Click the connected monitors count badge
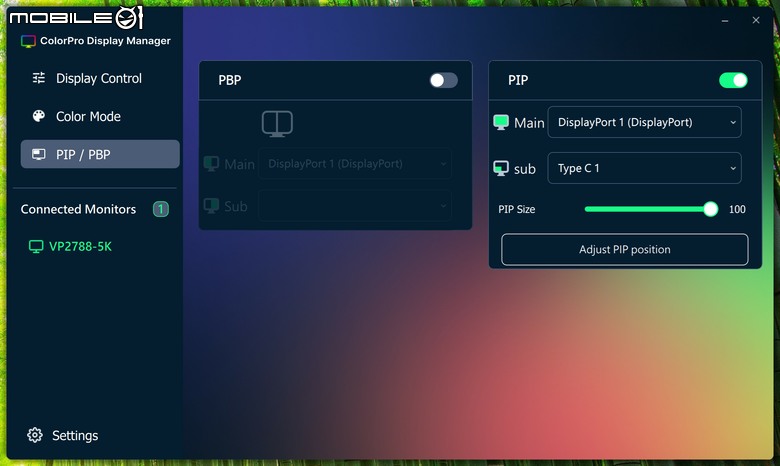Viewport: 780px width, 466px height. click(161, 209)
